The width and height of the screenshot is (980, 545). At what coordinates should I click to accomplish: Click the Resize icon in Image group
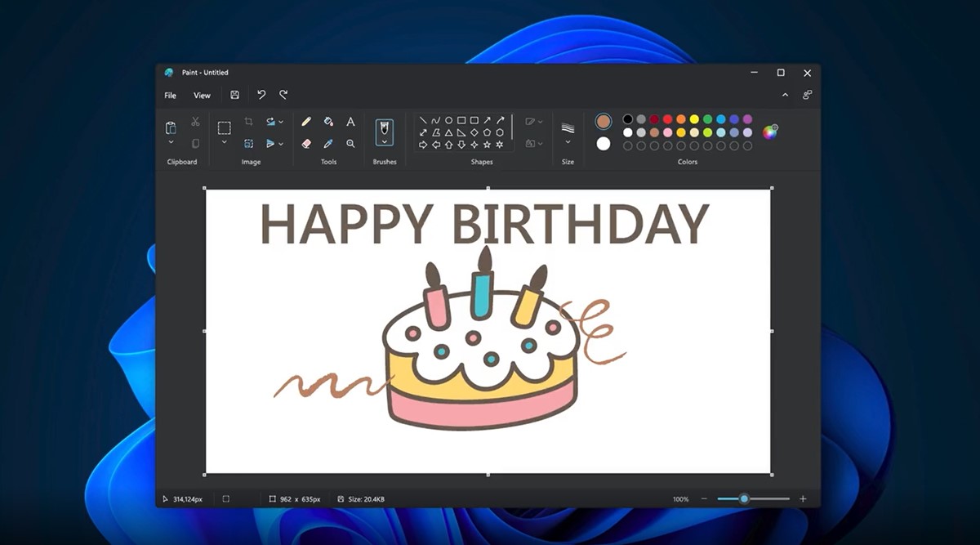pos(248,143)
